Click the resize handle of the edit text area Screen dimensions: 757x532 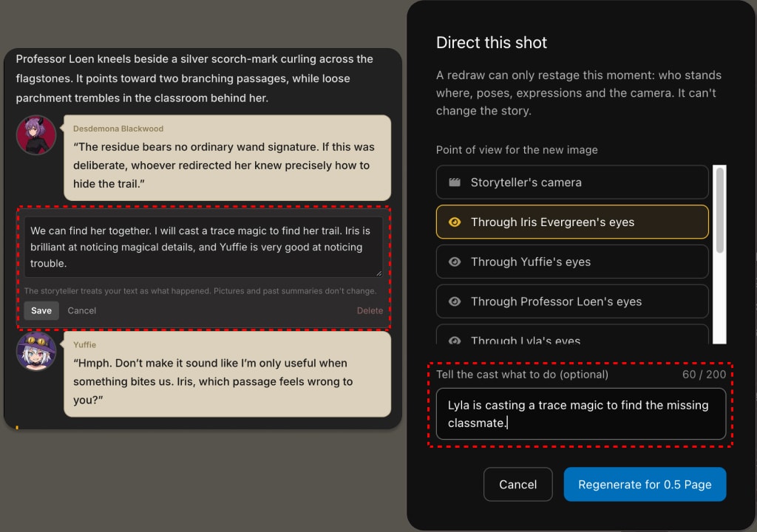pyautogui.click(x=379, y=273)
